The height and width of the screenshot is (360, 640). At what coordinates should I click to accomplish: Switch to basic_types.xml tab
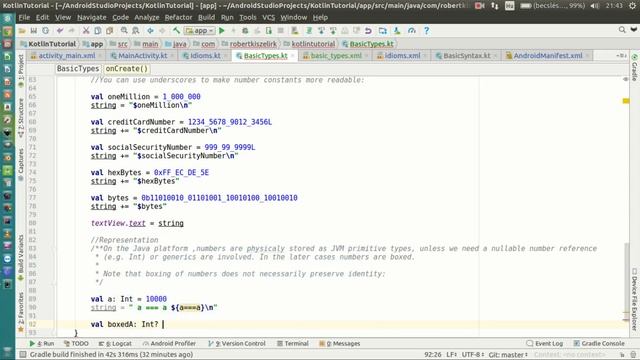point(336,56)
